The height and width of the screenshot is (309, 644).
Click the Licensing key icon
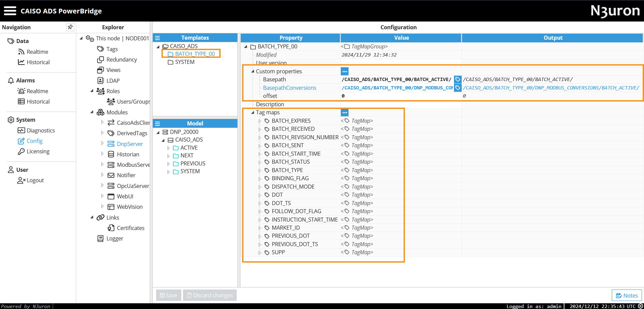pyautogui.click(x=21, y=151)
